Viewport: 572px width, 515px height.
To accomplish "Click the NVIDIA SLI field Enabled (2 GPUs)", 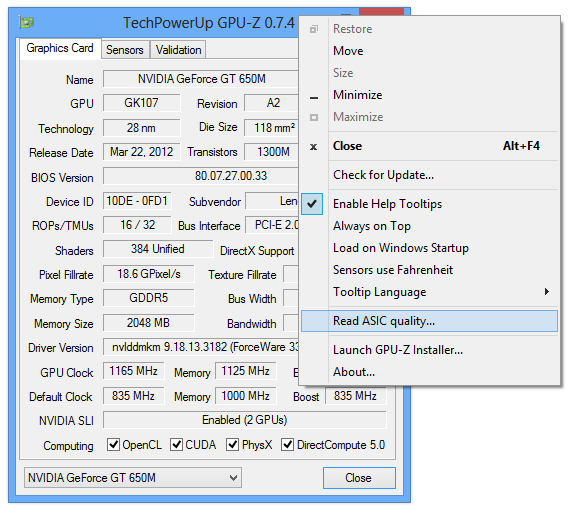I will pyautogui.click(x=245, y=420).
